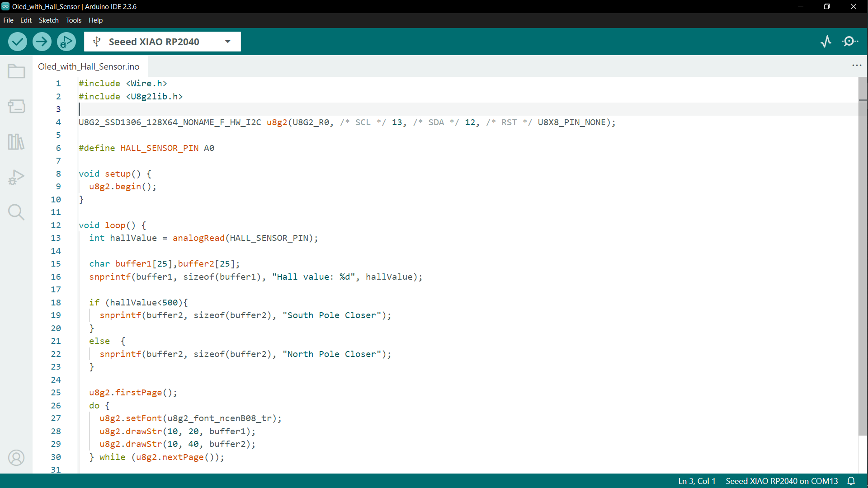This screenshot has width=868, height=488.
Task: Click 'u8g2.drawStr(10, 20, buffer1);' line
Action: pyautogui.click(x=178, y=432)
